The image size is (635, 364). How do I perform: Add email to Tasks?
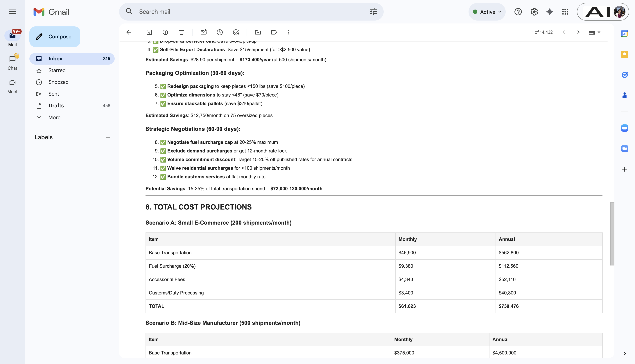[x=236, y=32]
